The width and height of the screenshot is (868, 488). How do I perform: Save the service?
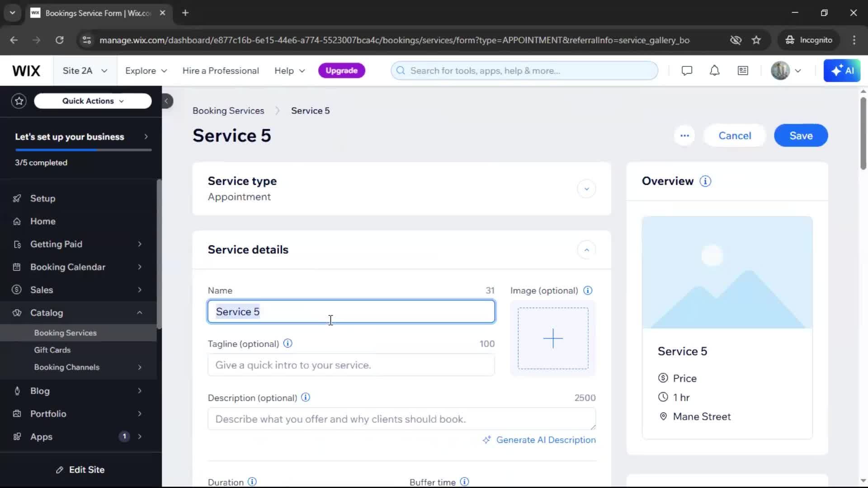click(x=801, y=136)
